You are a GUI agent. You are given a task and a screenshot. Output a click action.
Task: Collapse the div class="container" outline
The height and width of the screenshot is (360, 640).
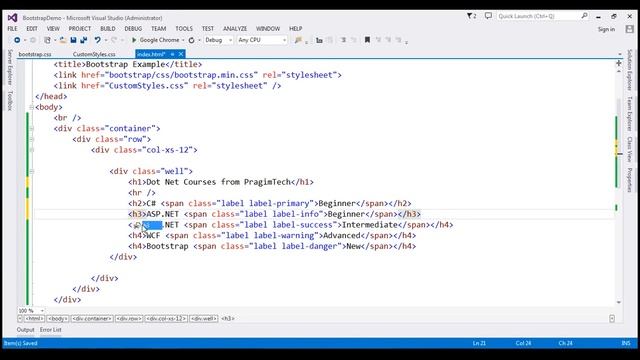coord(31,129)
